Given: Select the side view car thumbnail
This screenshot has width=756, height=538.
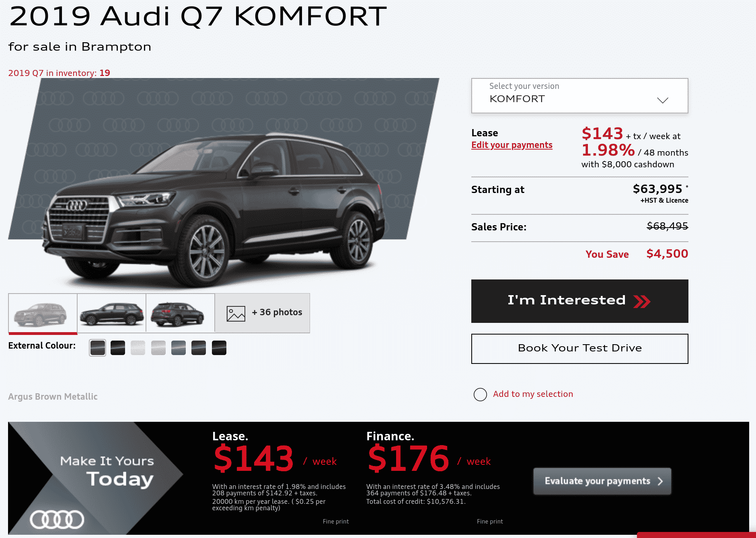Looking at the screenshot, I should 112,314.
